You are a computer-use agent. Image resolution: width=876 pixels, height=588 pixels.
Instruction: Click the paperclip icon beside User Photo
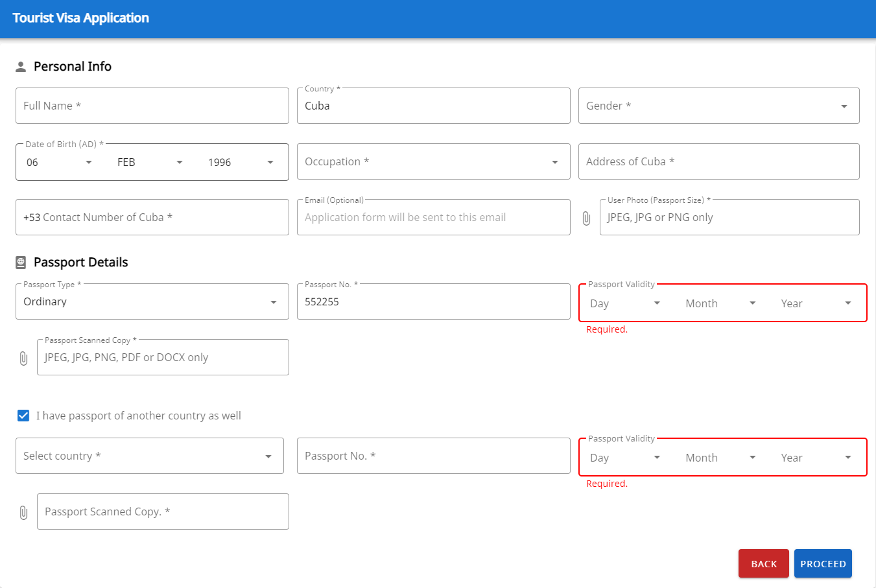(586, 218)
